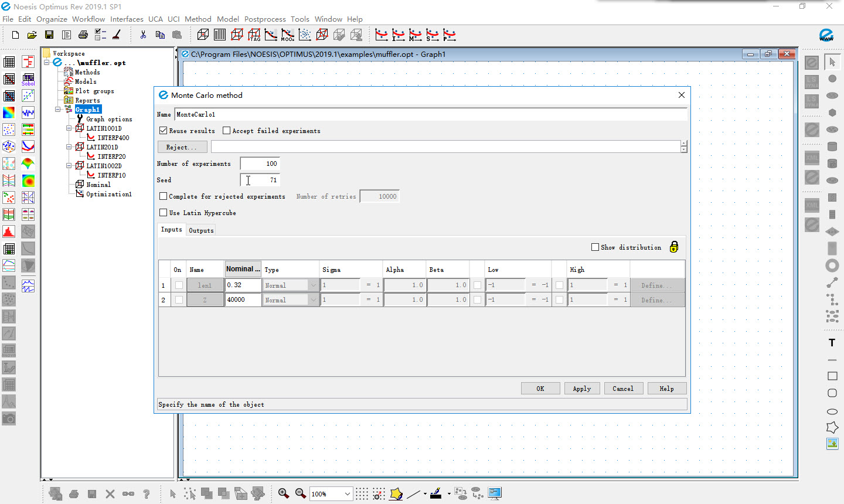Toggle the On checkbox for len1 row

click(x=179, y=285)
